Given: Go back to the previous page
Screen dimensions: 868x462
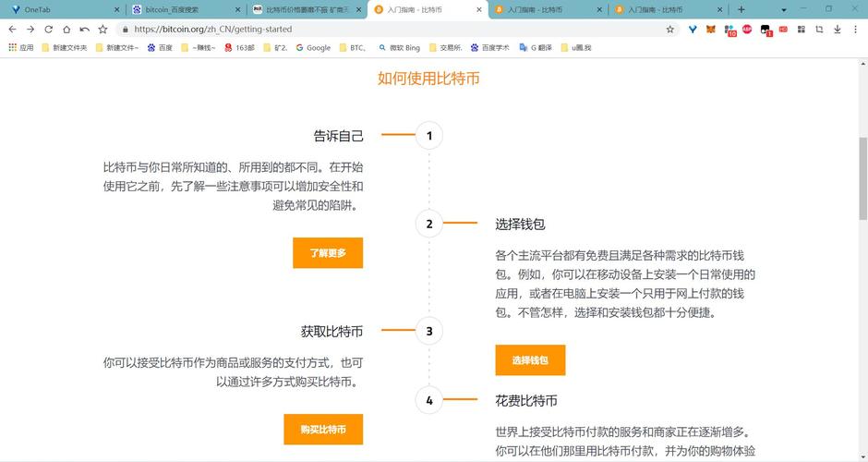Looking at the screenshot, I should point(12,30).
